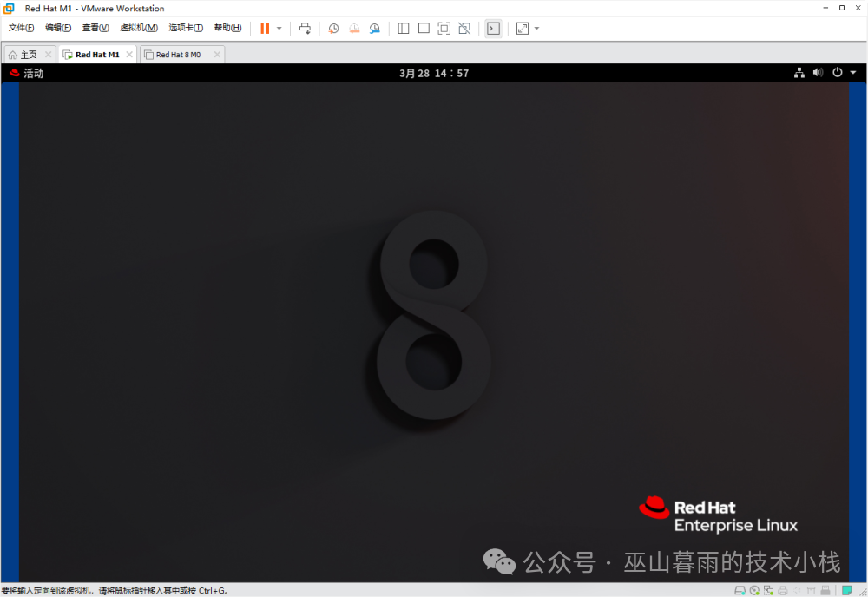Expand the guest power menu arrow

852,73
